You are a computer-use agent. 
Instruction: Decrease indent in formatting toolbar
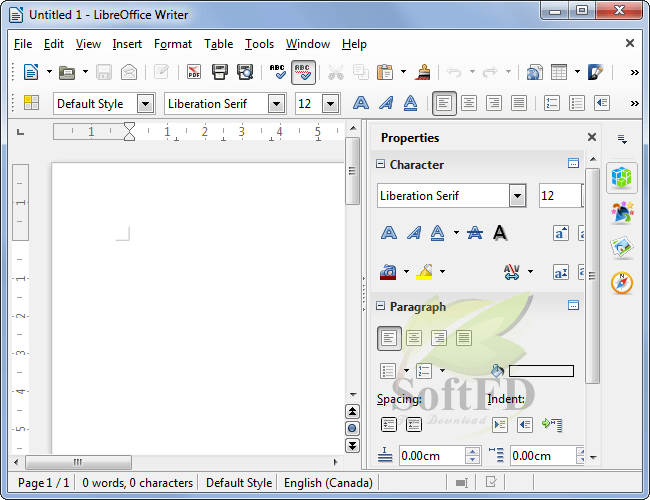601,103
